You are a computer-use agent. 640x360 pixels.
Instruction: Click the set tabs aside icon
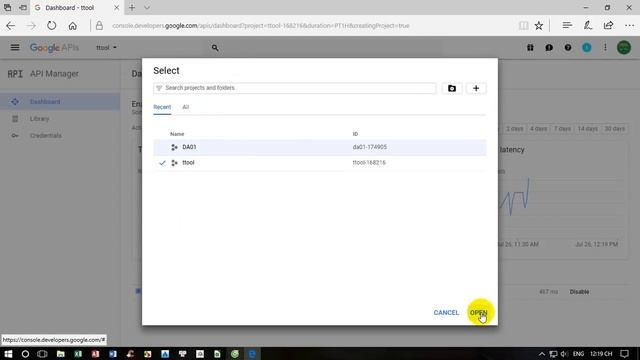point(23,7)
